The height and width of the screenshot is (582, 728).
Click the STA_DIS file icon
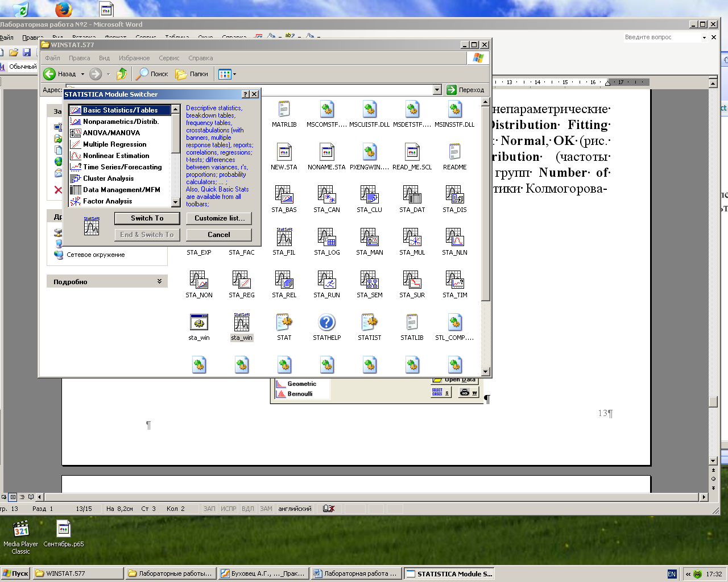[x=454, y=195]
